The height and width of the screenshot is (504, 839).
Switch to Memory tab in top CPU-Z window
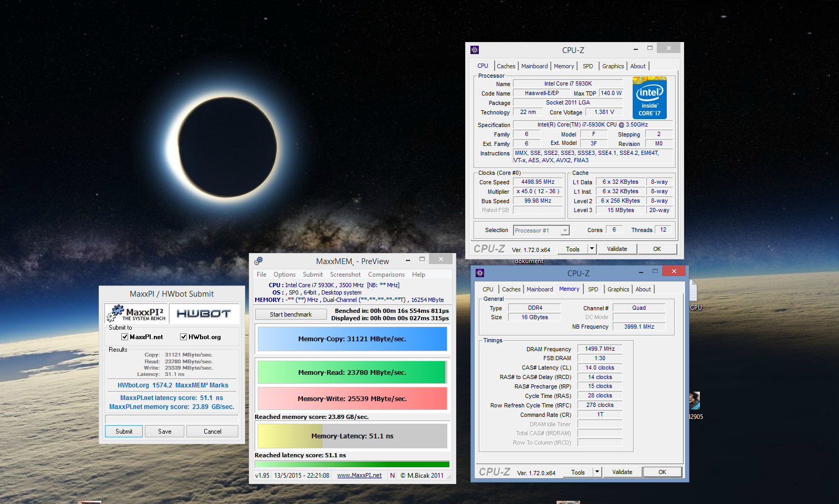(x=564, y=66)
